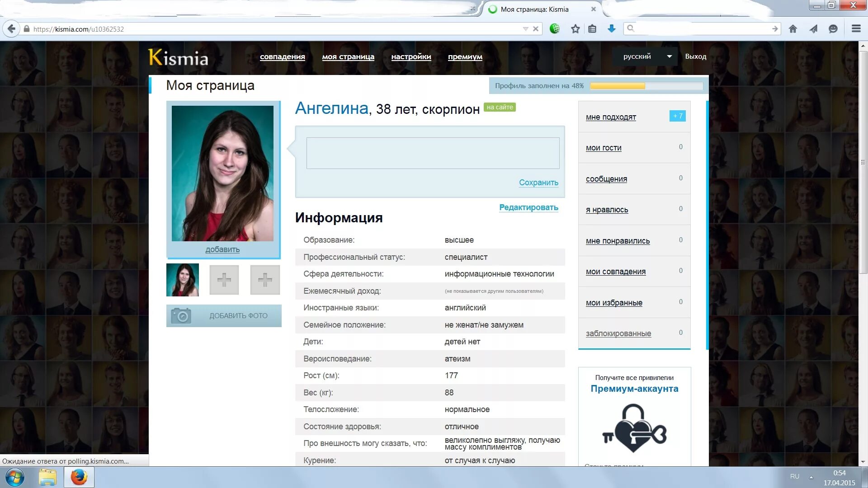This screenshot has width=868, height=488.
Task: Open the Firefox hamburger menu
Action: click(856, 28)
